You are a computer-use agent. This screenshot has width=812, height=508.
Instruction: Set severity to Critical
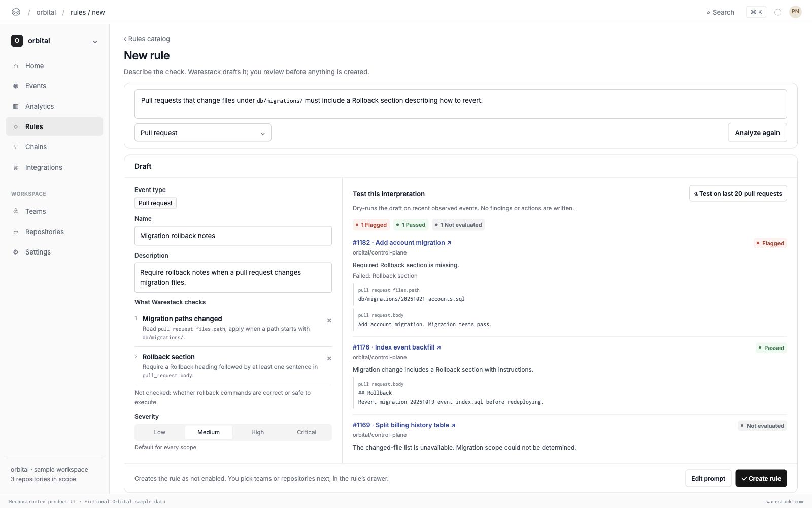[307, 432]
